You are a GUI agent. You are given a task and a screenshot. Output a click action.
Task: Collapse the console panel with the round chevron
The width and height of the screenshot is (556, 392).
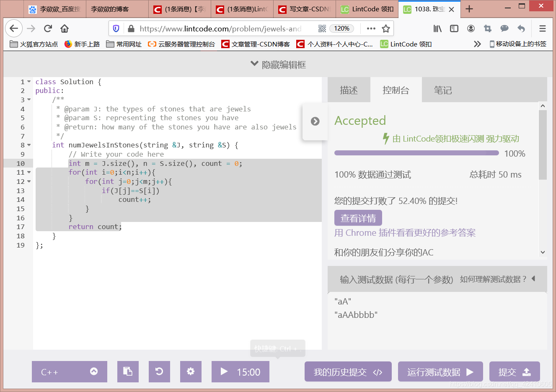tap(315, 121)
